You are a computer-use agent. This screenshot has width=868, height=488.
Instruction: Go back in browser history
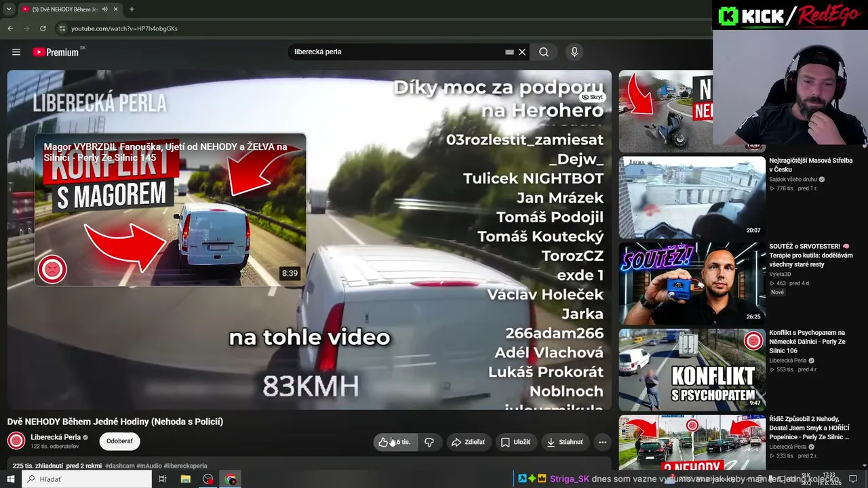pos(10,28)
